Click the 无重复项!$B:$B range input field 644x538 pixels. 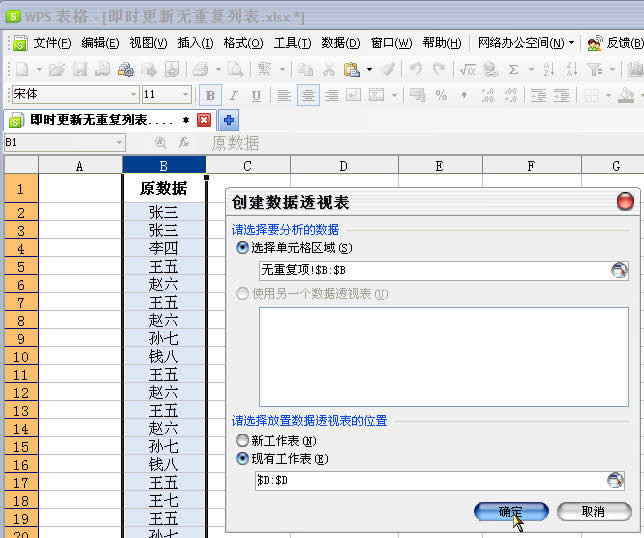[432, 270]
